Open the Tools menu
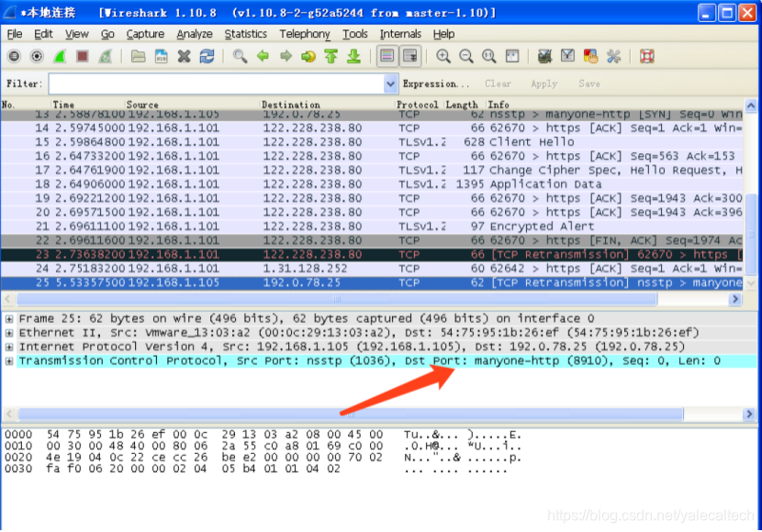Image resolution: width=762 pixels, height=532 pixels. point(354,34)
